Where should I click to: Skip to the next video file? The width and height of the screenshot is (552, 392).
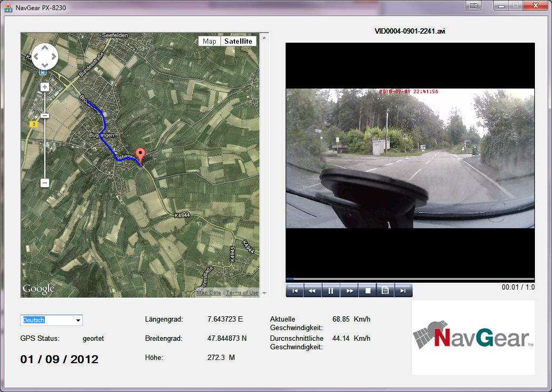point(404,291)
